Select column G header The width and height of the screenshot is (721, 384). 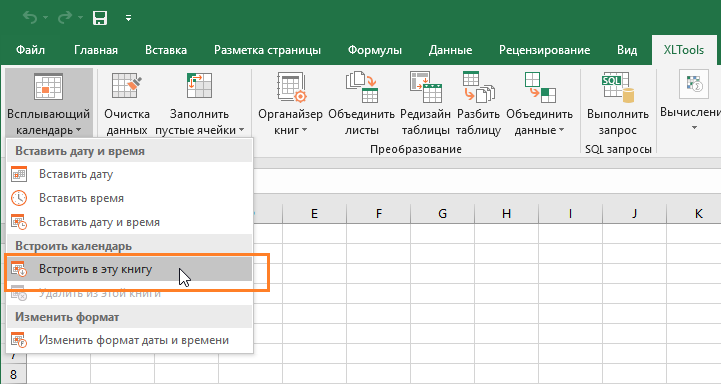point(442,213)
